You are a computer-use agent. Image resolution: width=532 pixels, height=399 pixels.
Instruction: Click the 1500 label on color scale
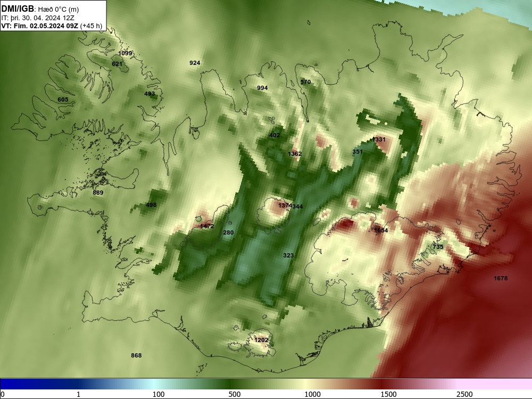click(388, 394)
